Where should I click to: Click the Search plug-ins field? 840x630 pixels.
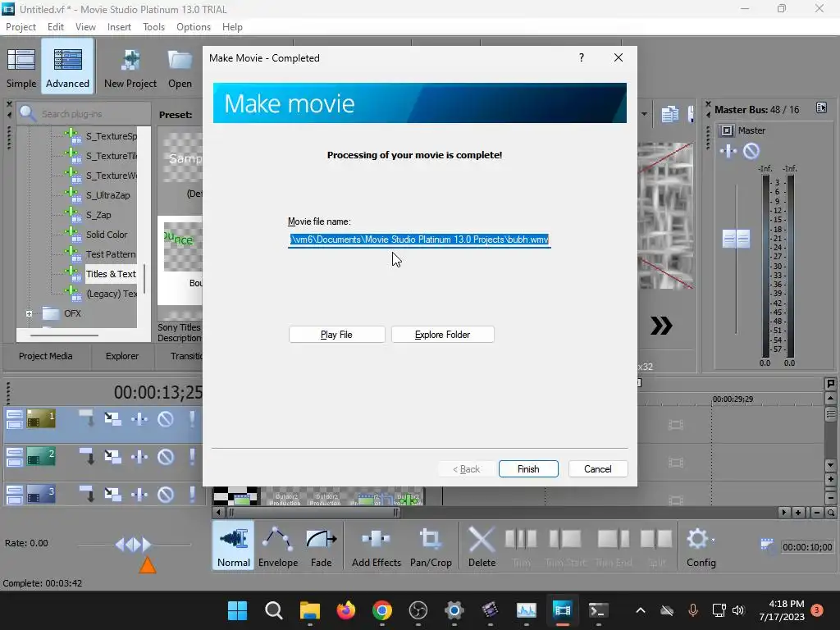84,113
